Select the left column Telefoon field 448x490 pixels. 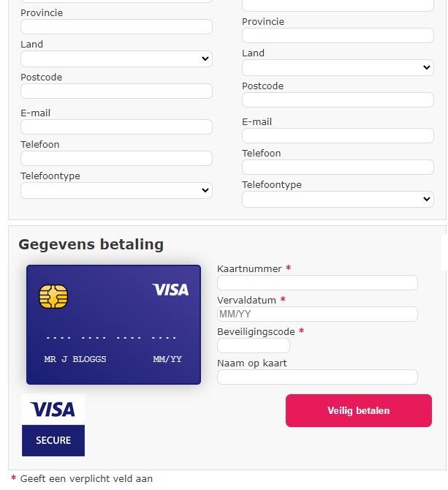[116, 159]
